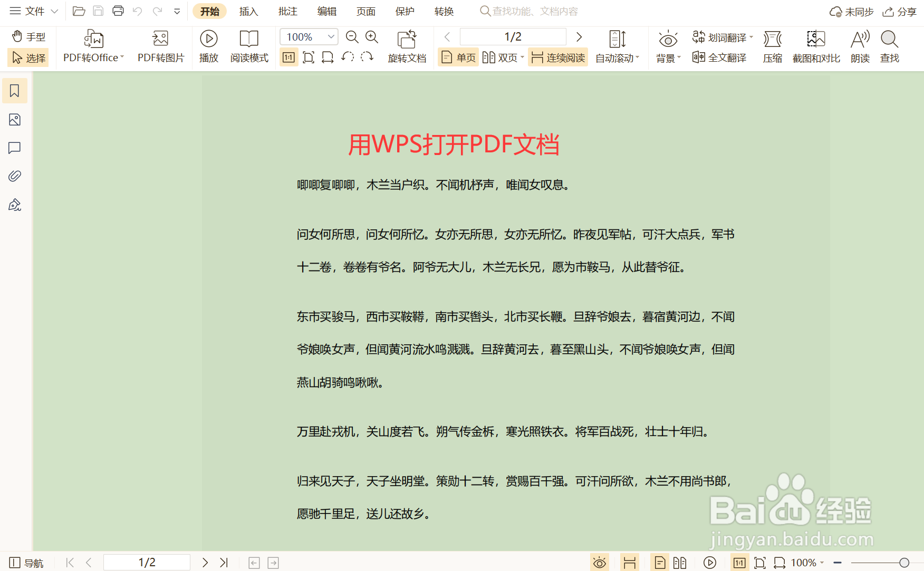This screenshot has width=924, height=571.
Task: Open signature pen panel in sidebar
Action: pos(15,205)
